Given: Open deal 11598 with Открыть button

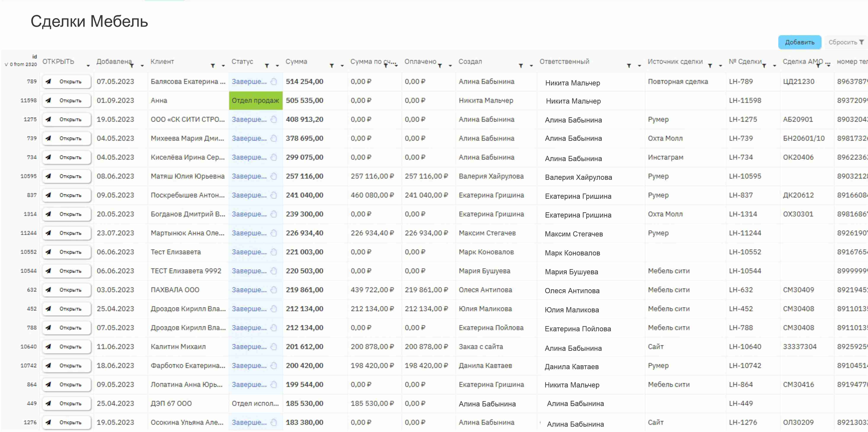Looking at the screenshot, I should (67, 100).
